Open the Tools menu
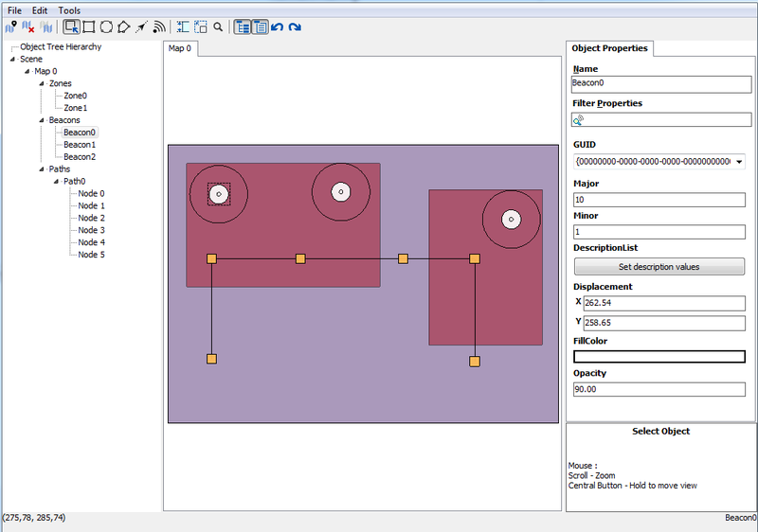Viewport: 758px width, 532px height. 69,10
